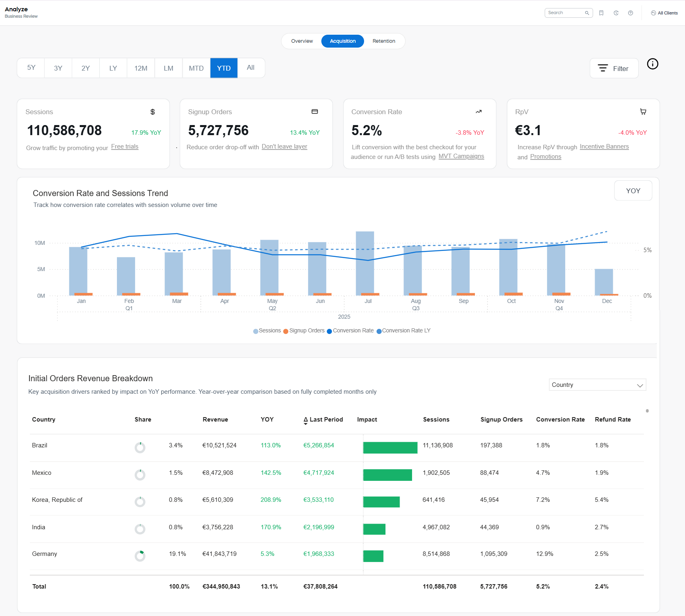Click the trend arrow icon on Conversion Rate card
This screenshot has height=616, width=685.
[x=479, y=111]
